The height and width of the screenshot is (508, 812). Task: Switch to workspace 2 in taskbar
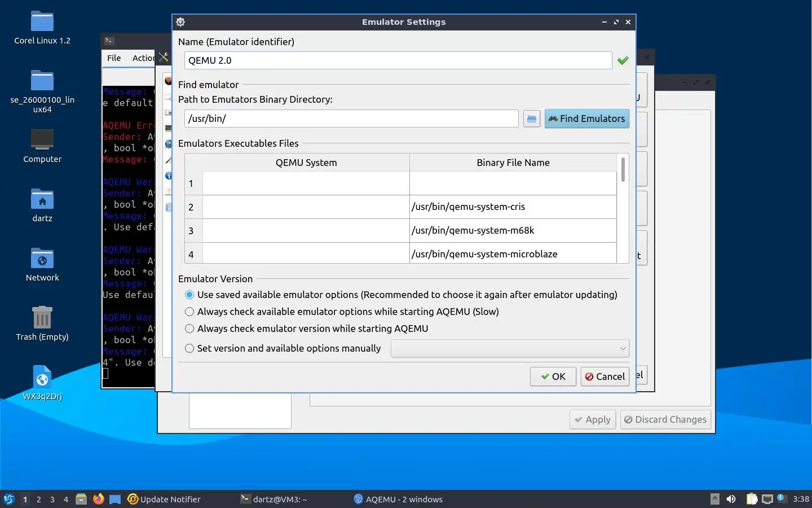38,500
